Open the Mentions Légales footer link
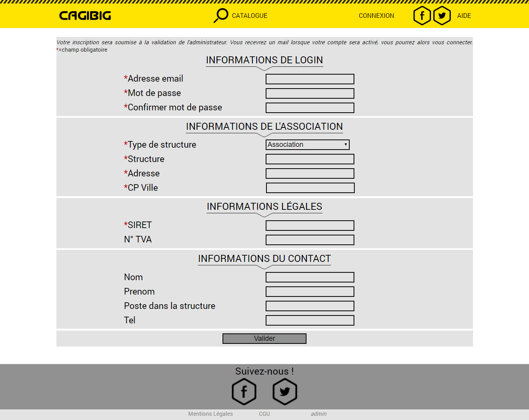The image size is (529, 420). click(x=210, y=414)
